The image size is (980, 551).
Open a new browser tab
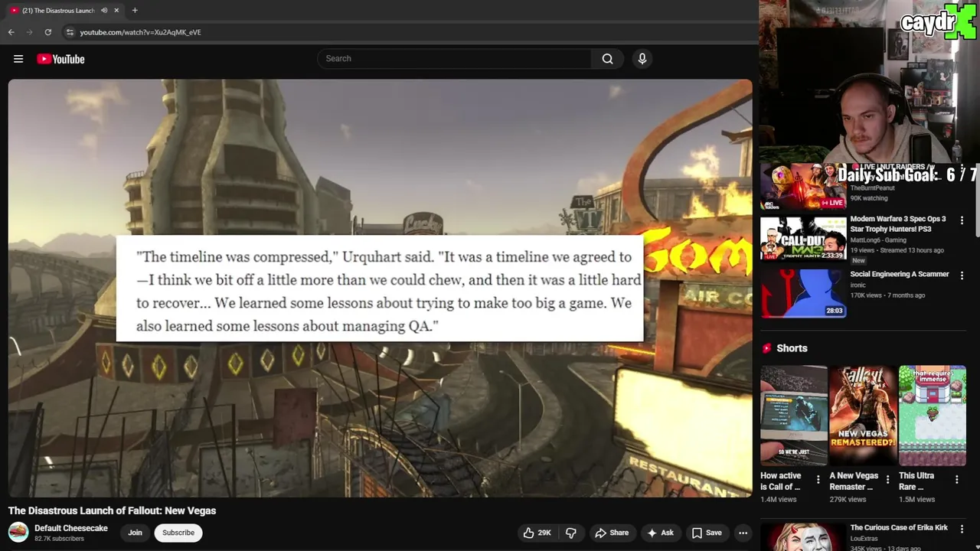(x=135, y=10)
